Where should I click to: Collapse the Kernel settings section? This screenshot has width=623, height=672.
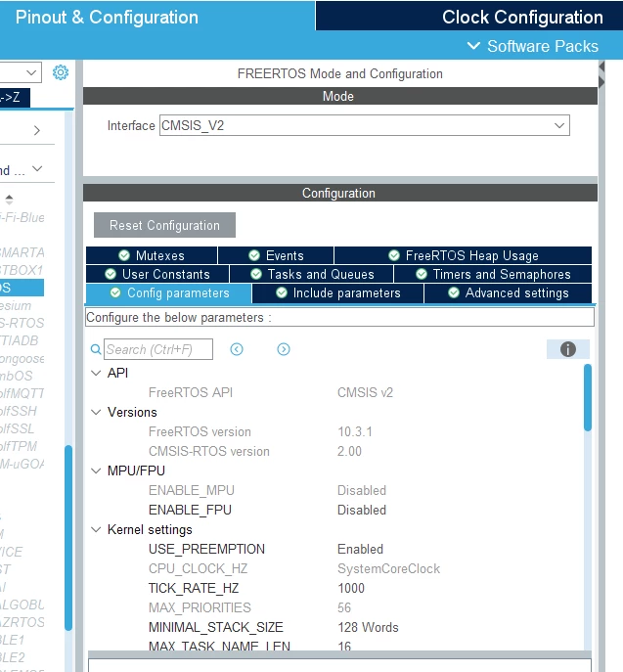[x=96, y=529]
